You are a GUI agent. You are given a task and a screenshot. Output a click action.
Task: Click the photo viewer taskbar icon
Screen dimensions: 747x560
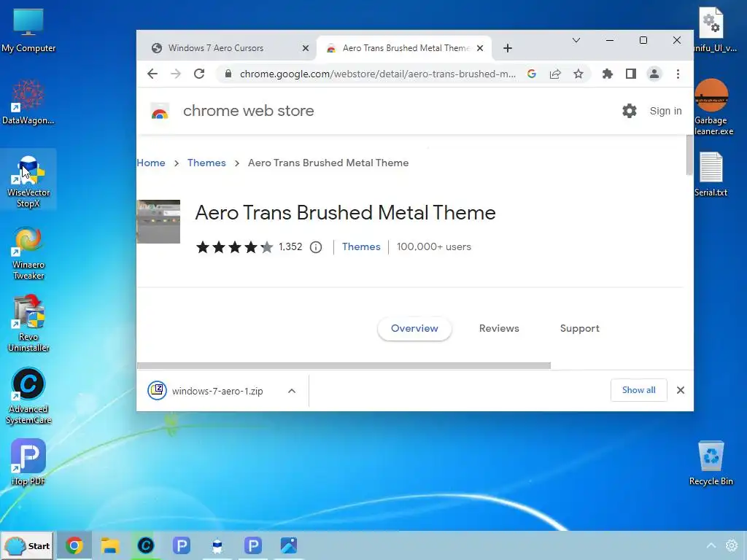(x=289, y=545)
